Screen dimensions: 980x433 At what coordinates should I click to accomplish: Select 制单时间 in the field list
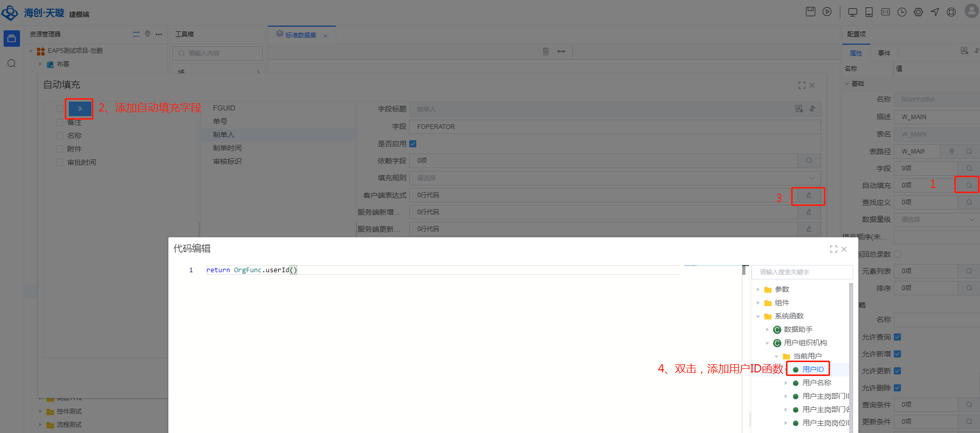(227, 148)
